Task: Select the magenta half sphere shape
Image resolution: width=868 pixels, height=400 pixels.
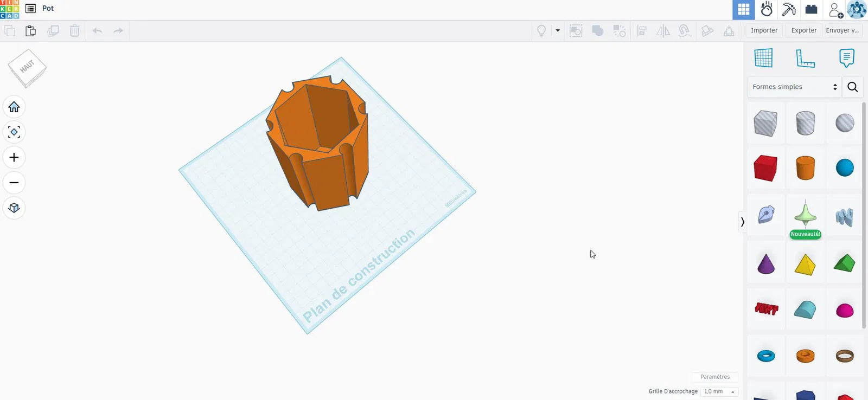Action: 845,310
